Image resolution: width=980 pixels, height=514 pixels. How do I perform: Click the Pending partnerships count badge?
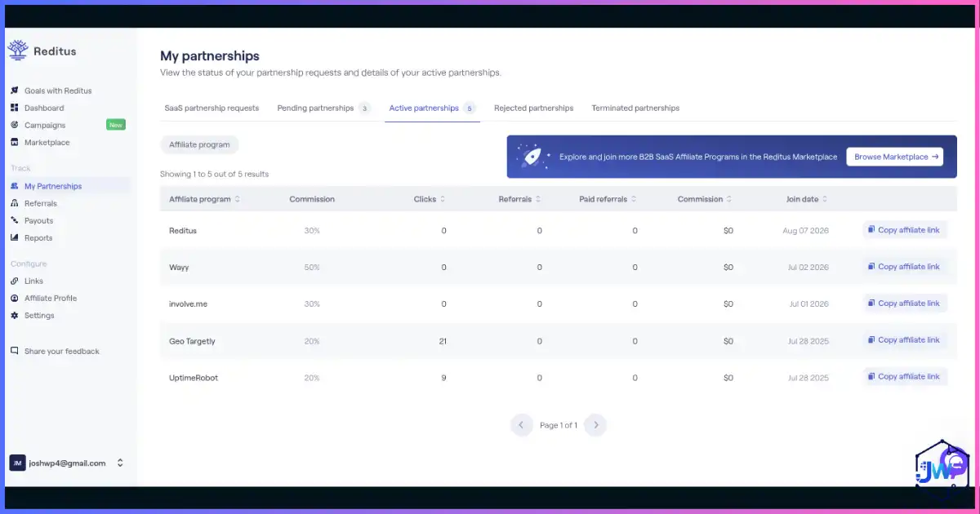[364, 108]
